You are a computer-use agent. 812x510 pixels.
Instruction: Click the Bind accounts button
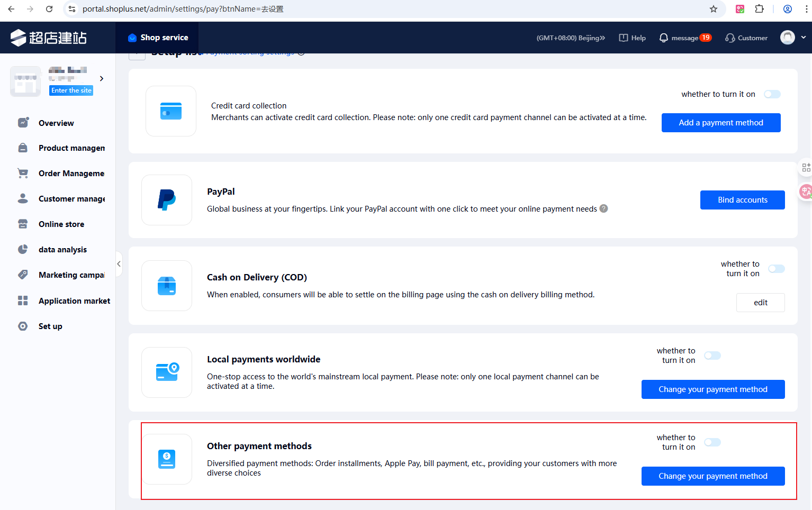(x=742, y=200)
